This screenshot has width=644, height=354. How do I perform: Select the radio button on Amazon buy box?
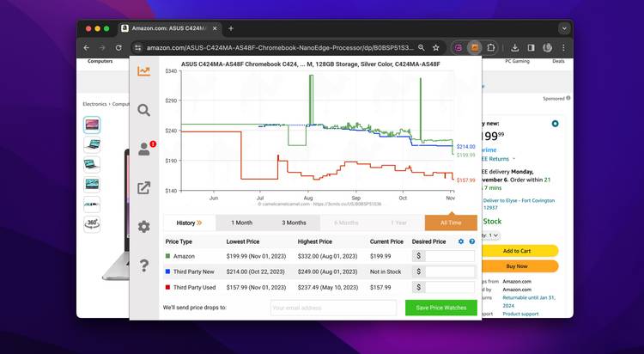(556, 124)
